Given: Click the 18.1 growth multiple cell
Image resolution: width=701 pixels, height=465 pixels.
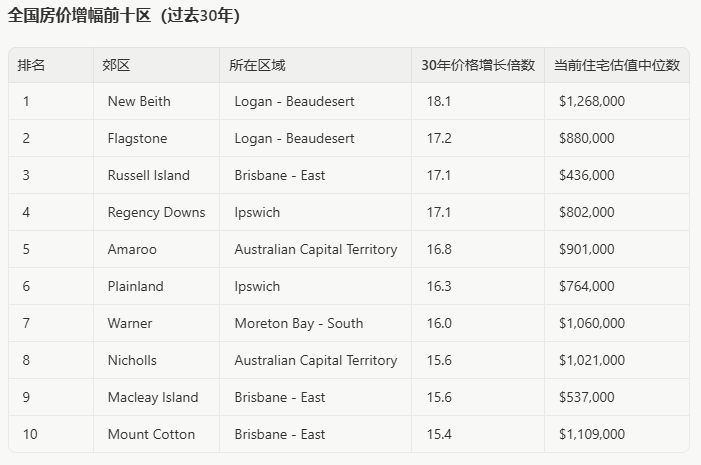Looking at the screenshot, I should pos(438,102).
